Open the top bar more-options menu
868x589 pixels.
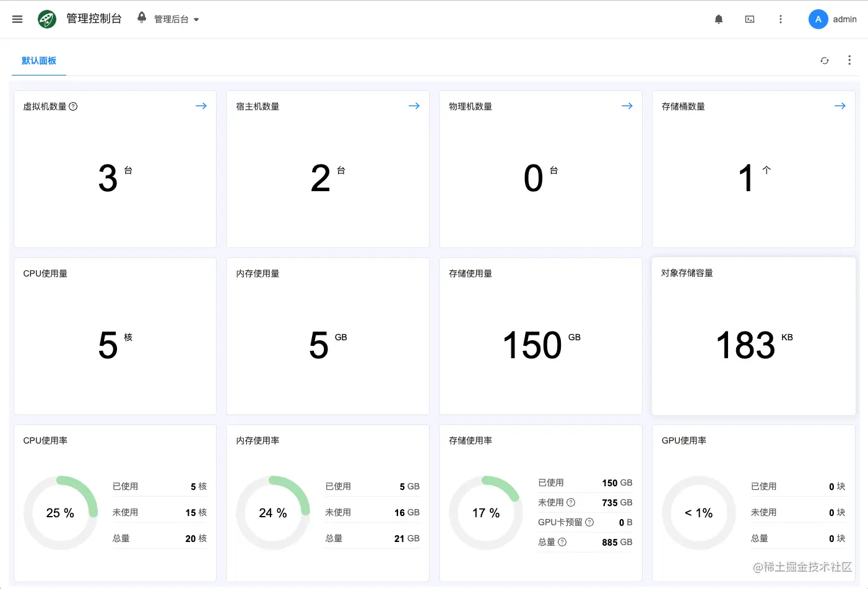781,19
